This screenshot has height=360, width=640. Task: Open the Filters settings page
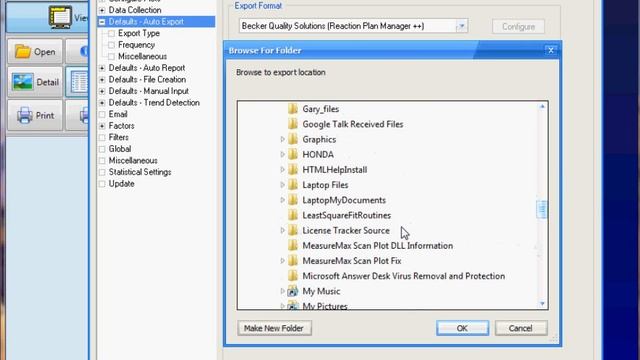tap(118, 138)
